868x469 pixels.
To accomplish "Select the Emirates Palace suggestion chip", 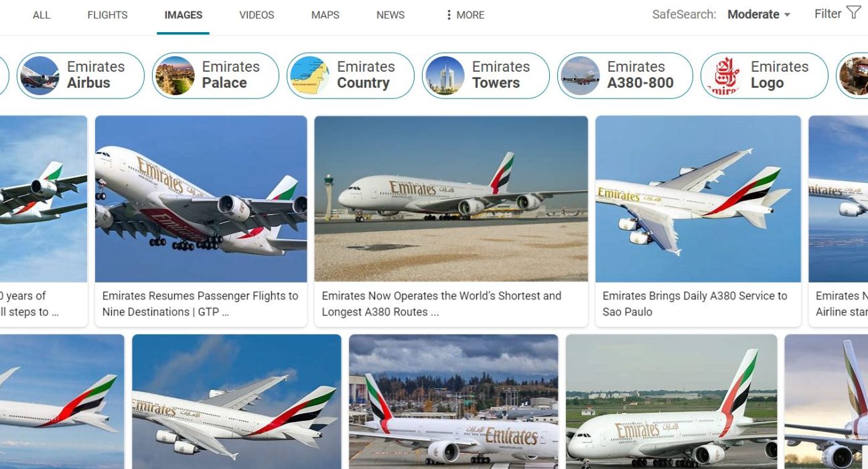I will (x=216, y=76).
